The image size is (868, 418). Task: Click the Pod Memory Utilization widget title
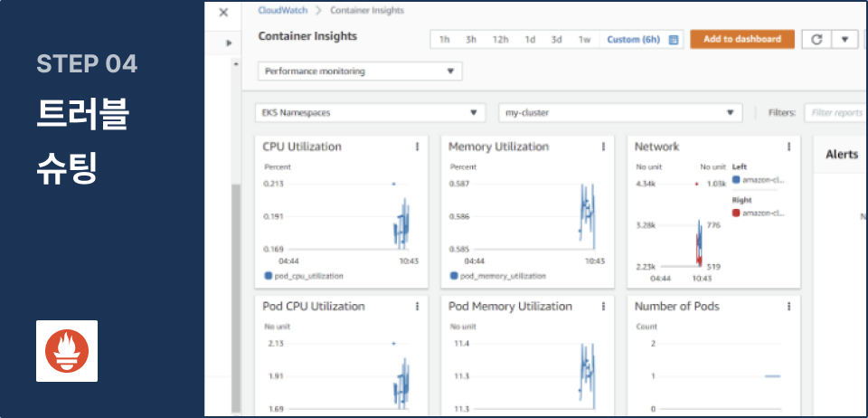(x=510, y=306)
